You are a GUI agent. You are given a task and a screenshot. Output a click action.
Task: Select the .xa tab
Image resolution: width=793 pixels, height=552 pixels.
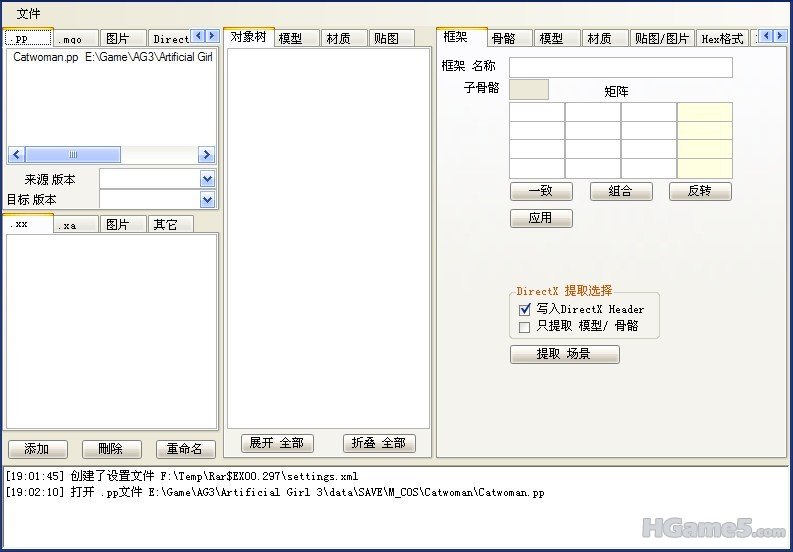coord(66,225)
